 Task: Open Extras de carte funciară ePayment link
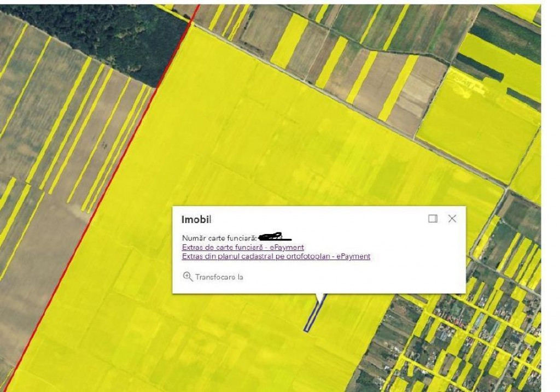point(242,248)
